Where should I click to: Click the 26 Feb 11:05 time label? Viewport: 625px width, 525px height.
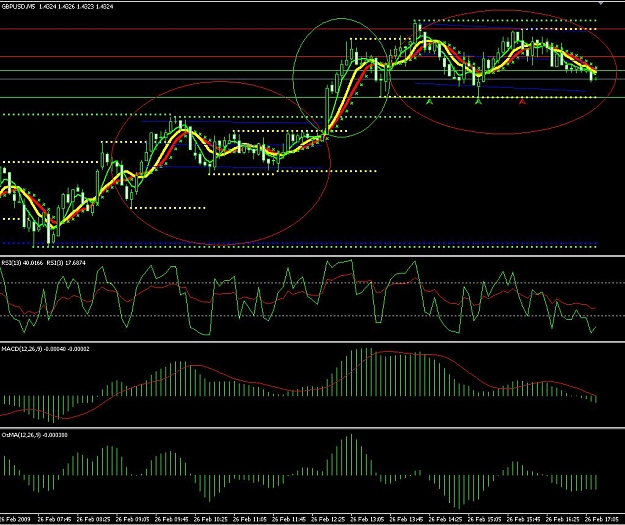pyautogui.click(x=250, y=519)
